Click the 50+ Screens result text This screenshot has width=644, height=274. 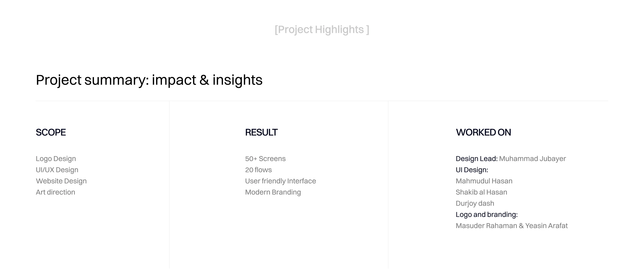(x=265, y=159)
